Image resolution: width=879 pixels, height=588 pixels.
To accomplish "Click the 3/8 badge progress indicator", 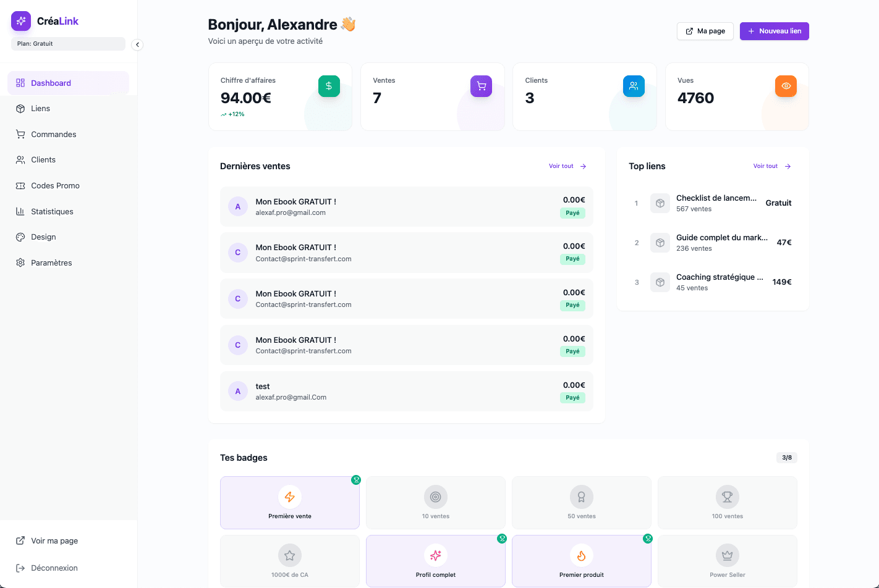I will 786,458.
